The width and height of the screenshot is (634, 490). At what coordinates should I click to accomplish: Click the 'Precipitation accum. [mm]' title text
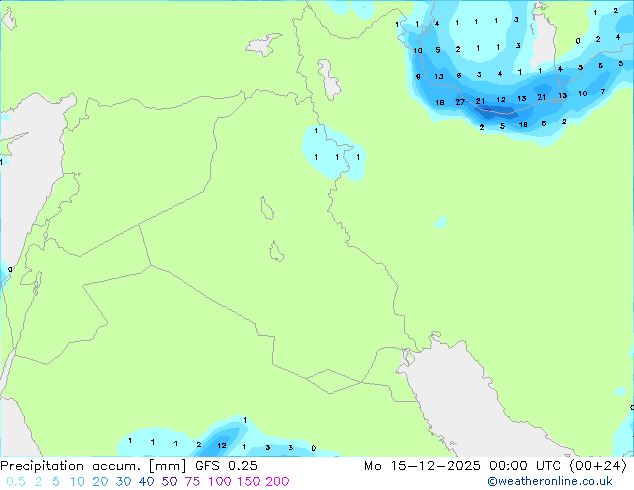pos(93,466)
